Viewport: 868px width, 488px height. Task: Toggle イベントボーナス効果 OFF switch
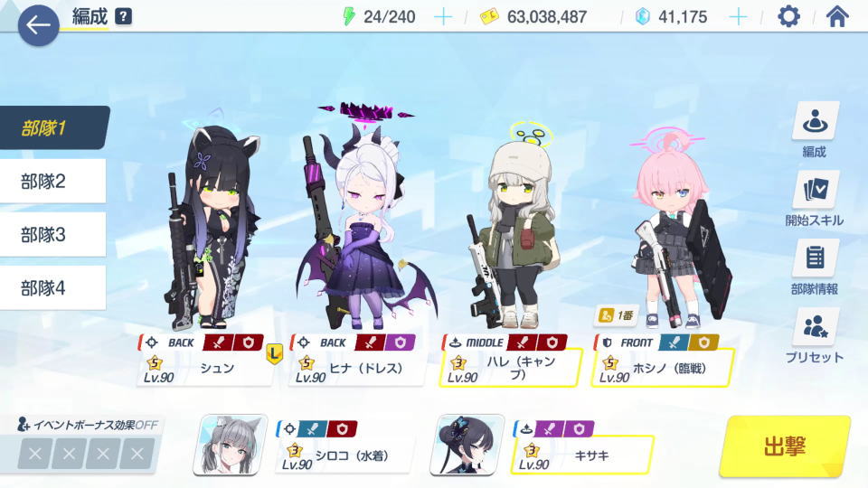coord(88,425)
